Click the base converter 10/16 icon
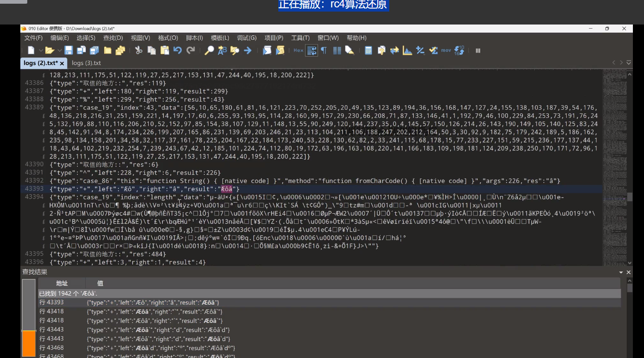The image size is (644, 358). tap(459, 50)
